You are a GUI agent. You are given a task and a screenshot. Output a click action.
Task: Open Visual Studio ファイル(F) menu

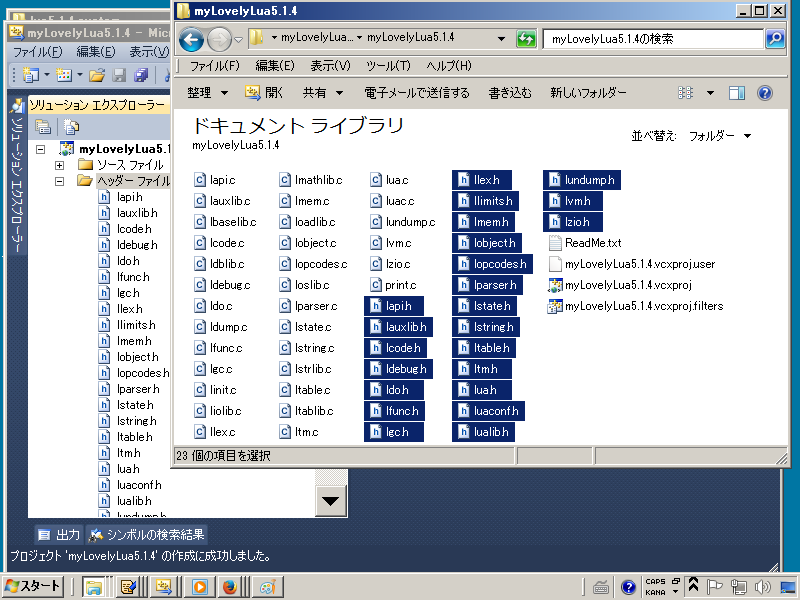coord(37,52)
